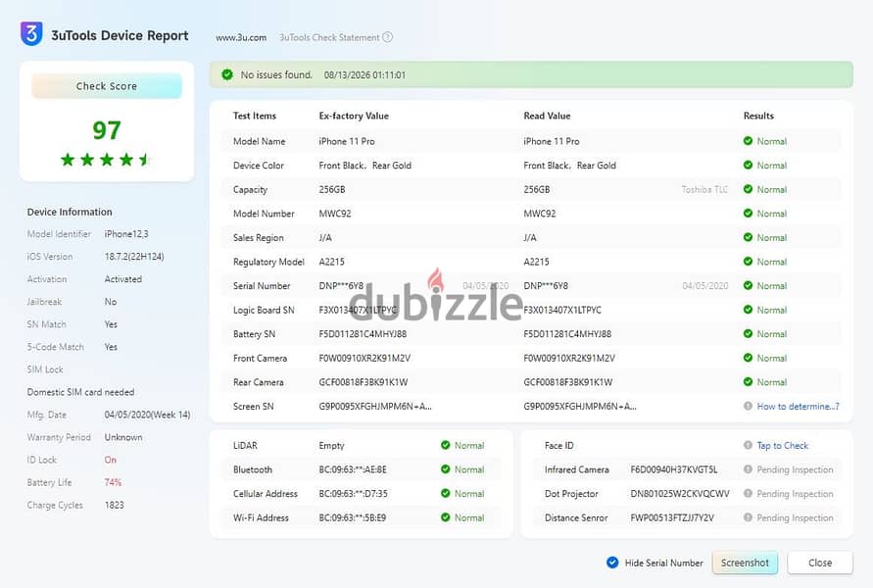
Task: Click Charge Cycles value 1823
Action: click(114, 505)
